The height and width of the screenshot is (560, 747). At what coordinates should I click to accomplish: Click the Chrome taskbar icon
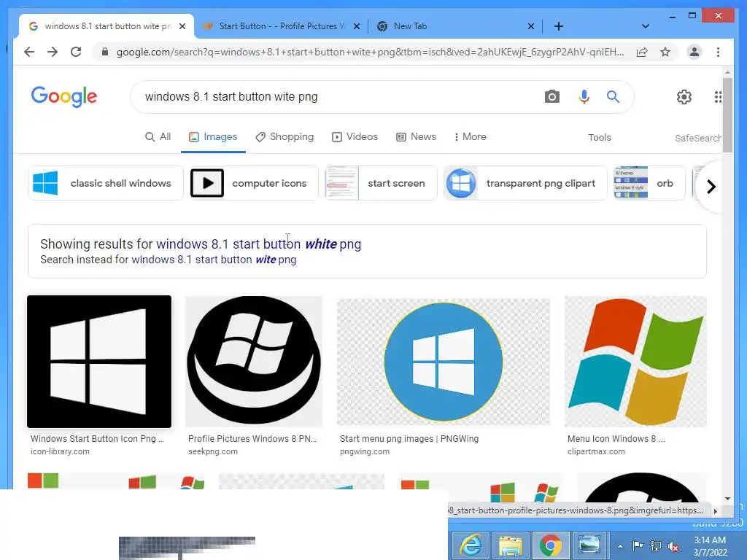point(550,545)
